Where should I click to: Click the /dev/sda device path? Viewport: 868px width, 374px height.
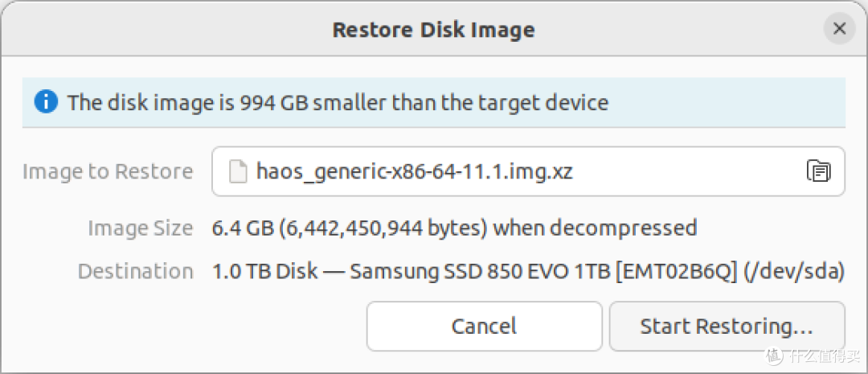794,272
